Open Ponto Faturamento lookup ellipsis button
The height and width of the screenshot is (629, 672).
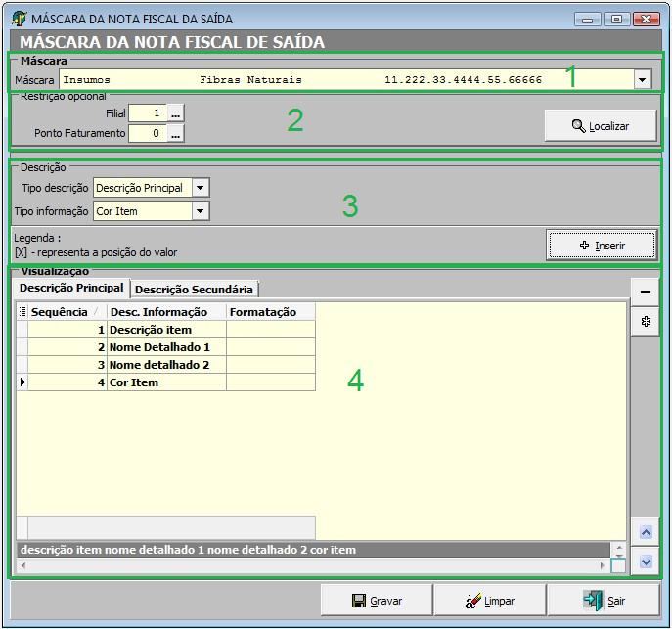176,134
